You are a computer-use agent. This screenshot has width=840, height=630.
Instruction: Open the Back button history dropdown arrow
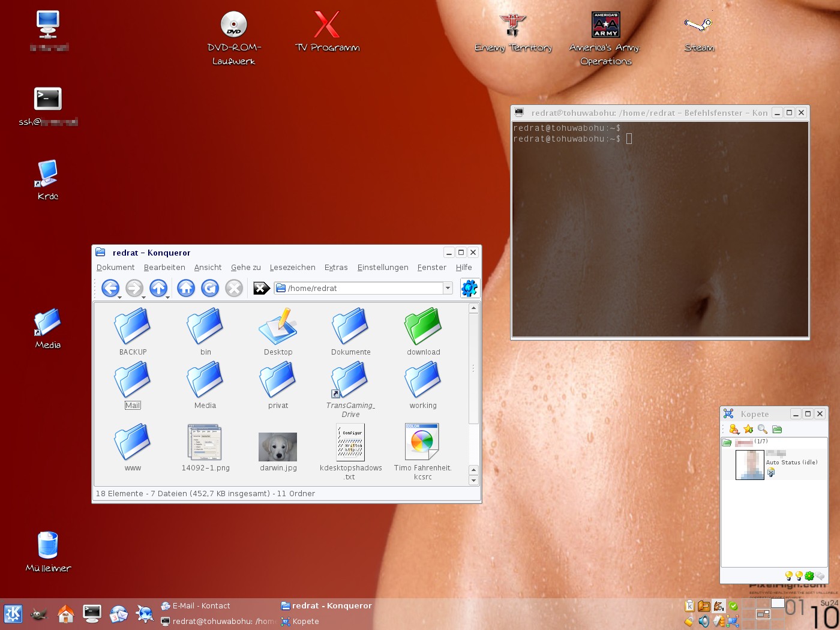tap(120, 297)
